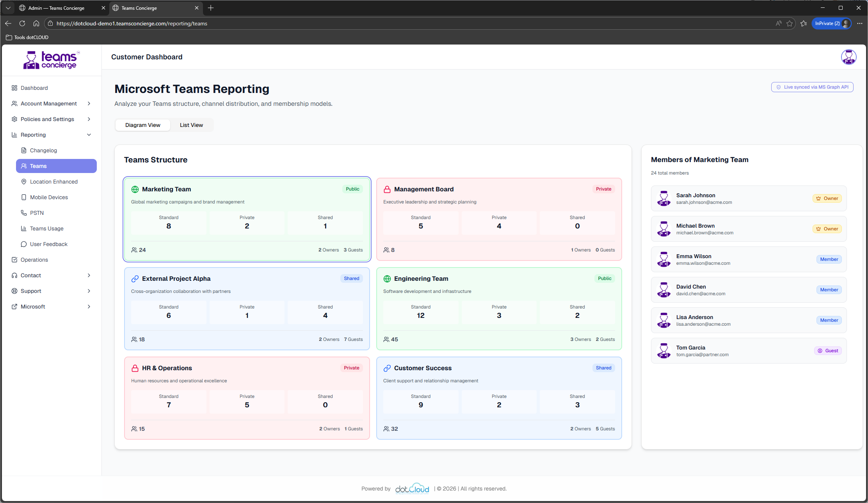The image size is (868, 503).
Task: Click the Live synced via MS Graph API badge
Action: point(812,87)
